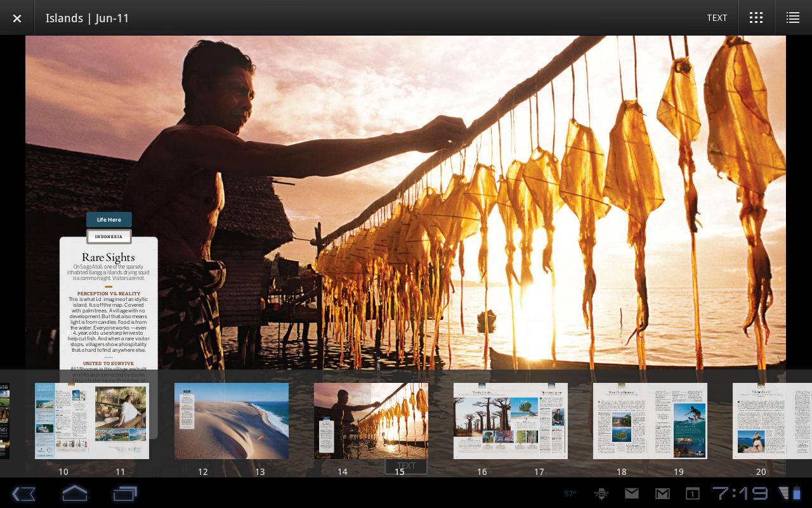Select the beach photo thumbnail for page 12
Image resolution: width=812 pixels, height=508 pixels.
[x=203, y=421]
